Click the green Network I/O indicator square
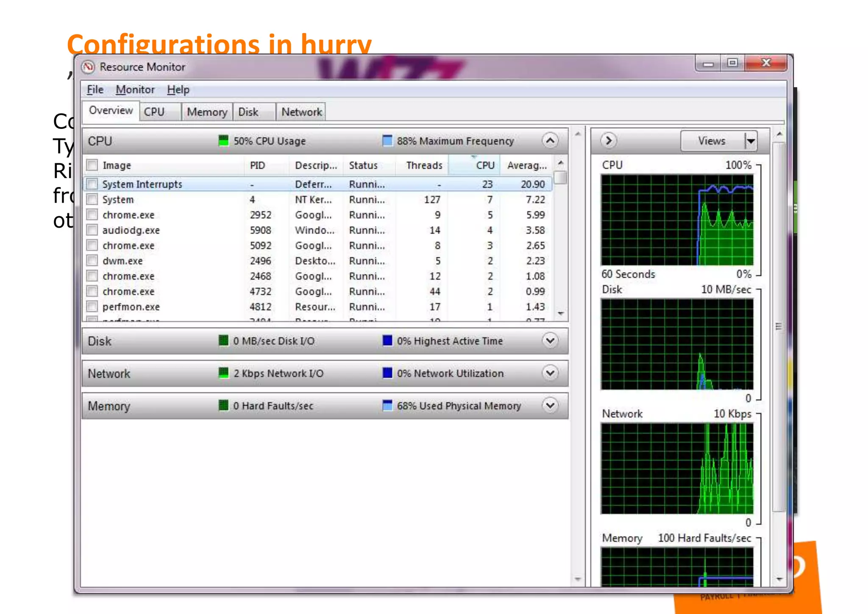The height and width of the screenshot is (614, 868). [223, 373]
